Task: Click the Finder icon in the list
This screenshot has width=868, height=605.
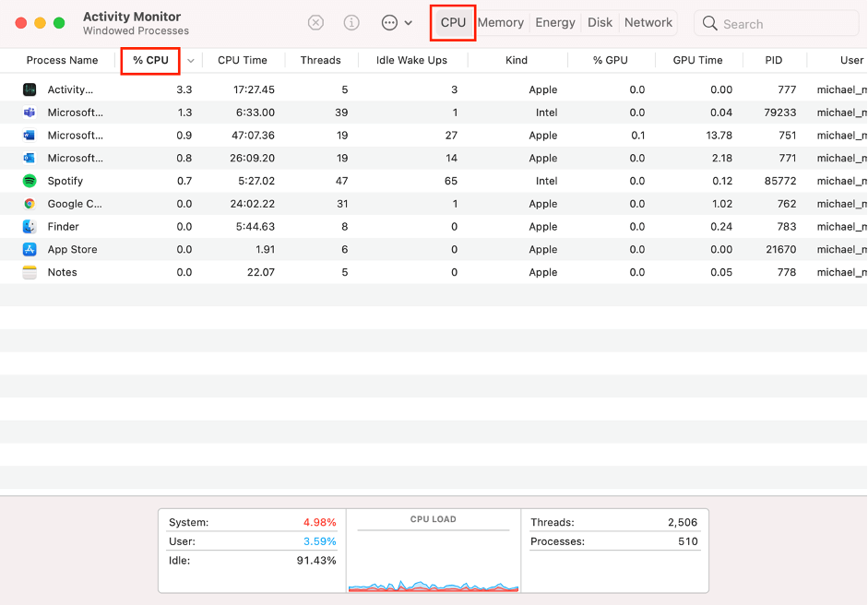Action: [30, 227]
